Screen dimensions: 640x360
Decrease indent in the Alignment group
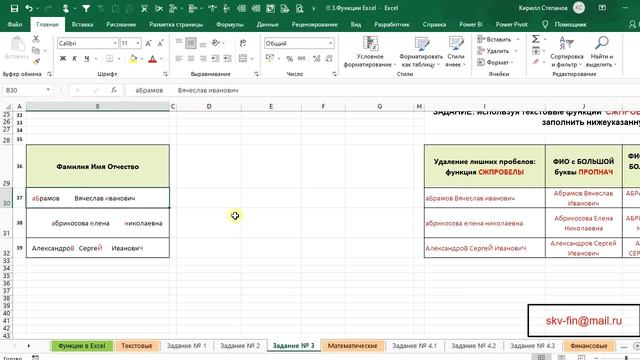point(215,59)
